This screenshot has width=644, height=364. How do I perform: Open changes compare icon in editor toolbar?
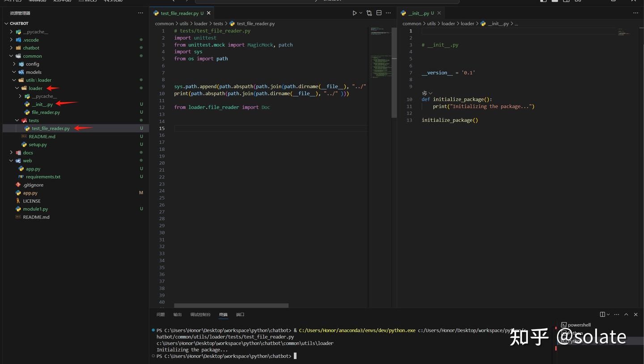(x=369, y=13)
